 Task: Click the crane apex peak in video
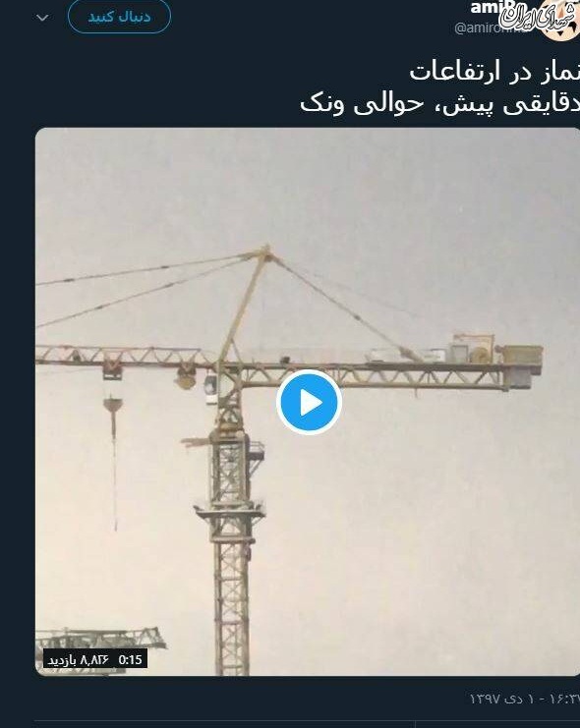click(265, 251)
